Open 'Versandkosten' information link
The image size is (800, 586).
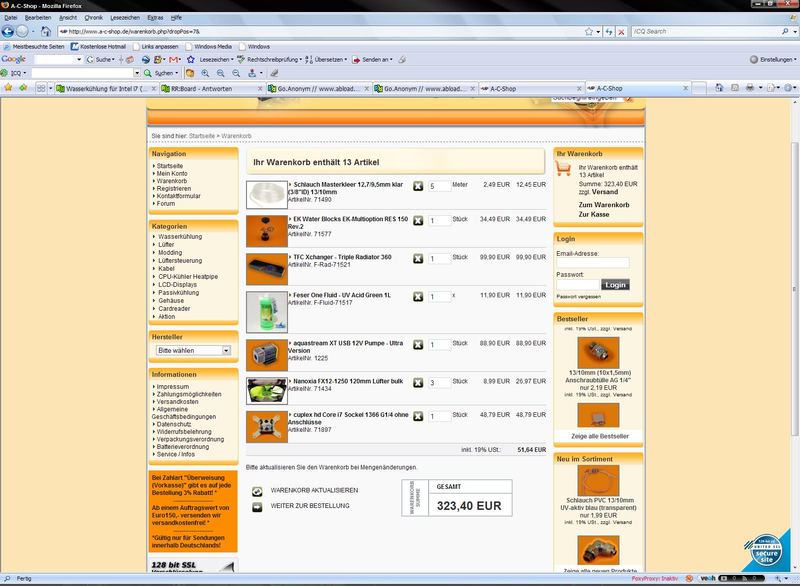click(x=178, y=401)
